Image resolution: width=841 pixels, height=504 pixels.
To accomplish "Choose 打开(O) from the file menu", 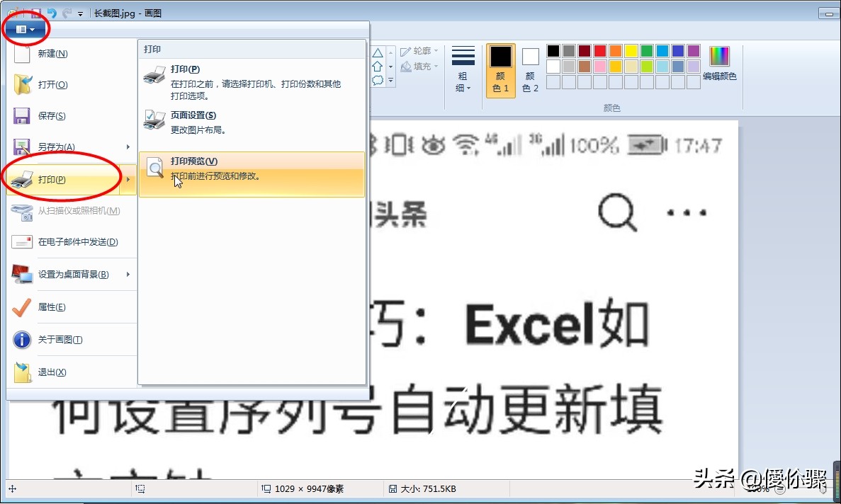I will [72, 85].
